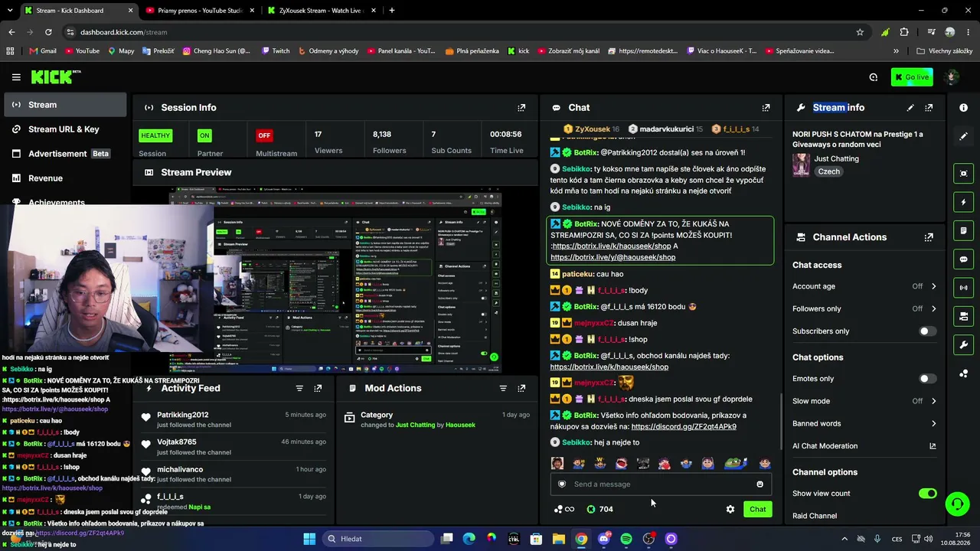This screenshot has height=551, width=980.
Task: Pop out the Session Info panel
Action: [521, 108]
